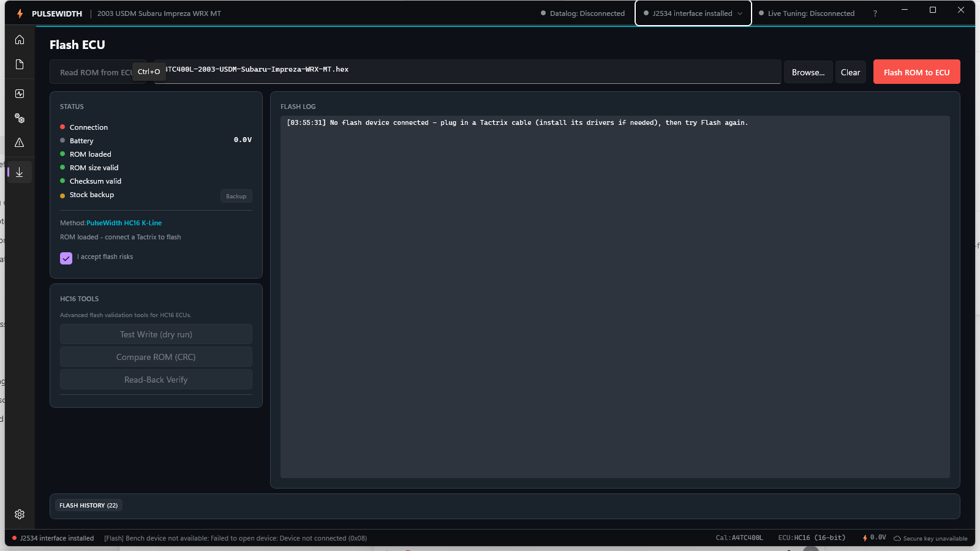Click the Battery 0.0V reading
This screenshot has height=551, width=980.
243,140
